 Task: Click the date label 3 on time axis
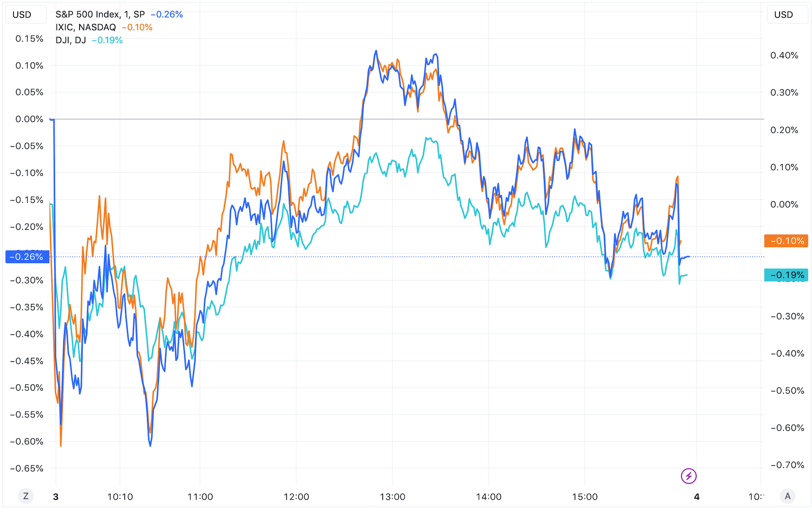tap(56, 497)
